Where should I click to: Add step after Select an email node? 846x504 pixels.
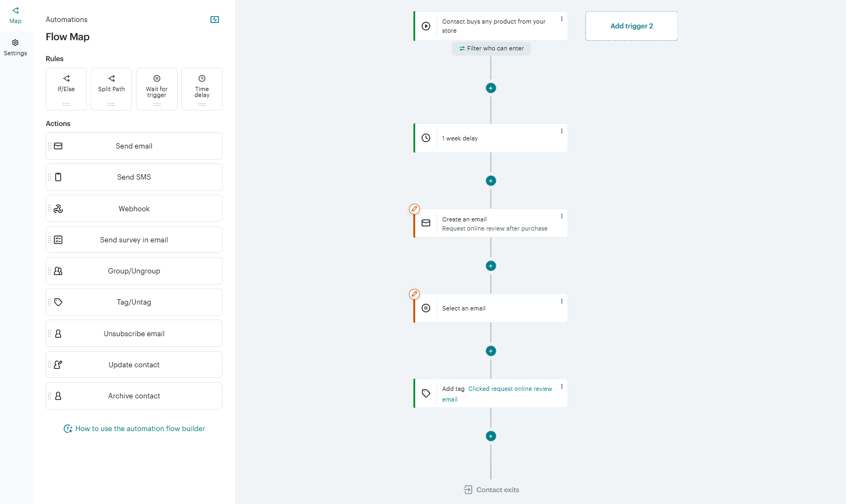491,351
